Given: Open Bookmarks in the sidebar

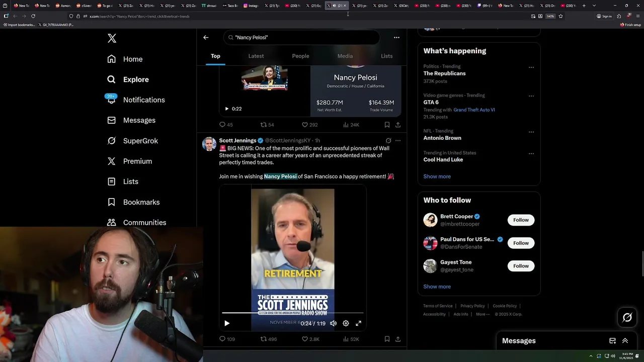Looking at the screenshot, I should click(x=133, y=202).
